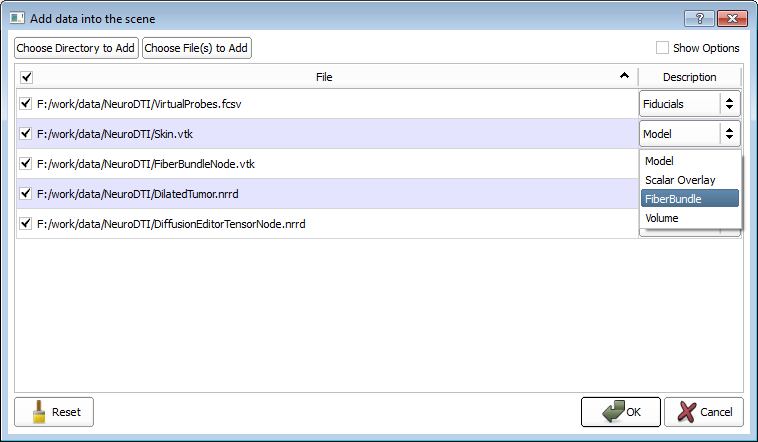Select FiberBundle from the dropdown list
The width and height of the screenshot is (758, 442).
(689, 199)
